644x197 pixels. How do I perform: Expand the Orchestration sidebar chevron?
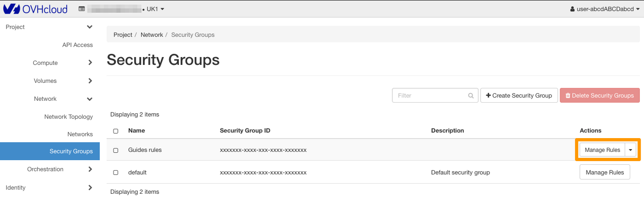(x=90, y=169)
